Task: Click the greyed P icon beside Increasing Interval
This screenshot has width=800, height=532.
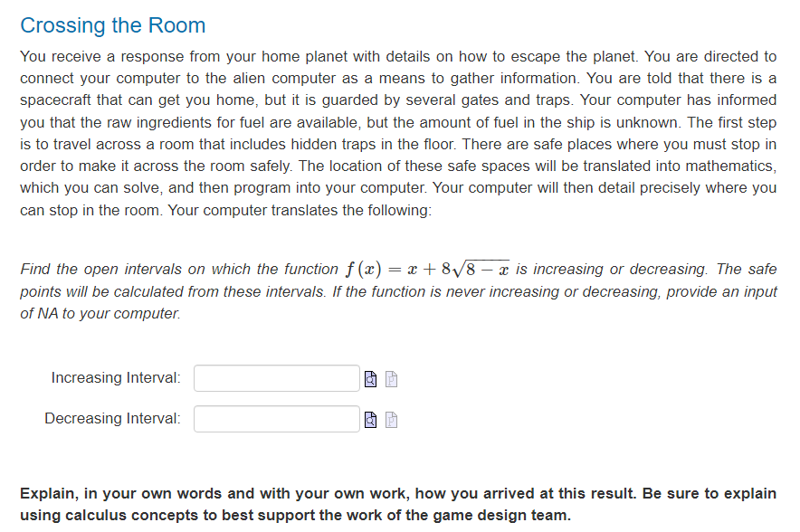Action: coord(391,379)
